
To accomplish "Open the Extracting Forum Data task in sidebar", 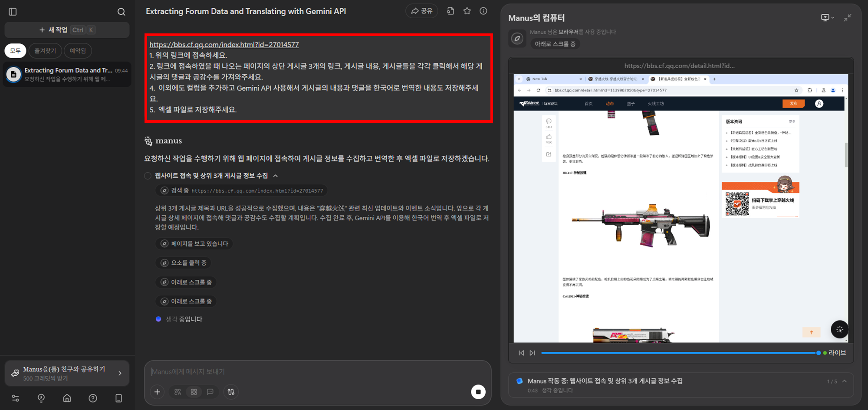I will (x=67, y=74).
